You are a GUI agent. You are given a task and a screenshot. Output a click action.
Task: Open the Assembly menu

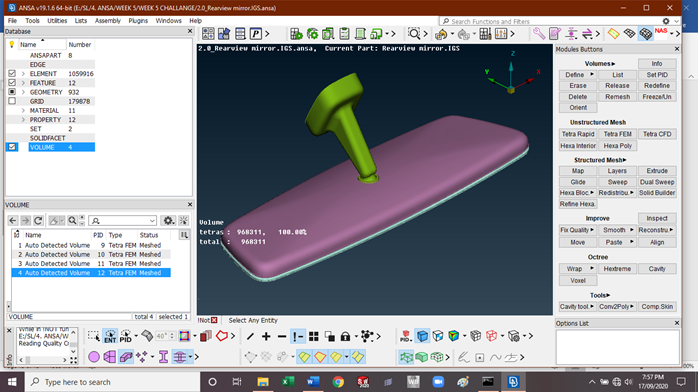(x=108, y=21)
